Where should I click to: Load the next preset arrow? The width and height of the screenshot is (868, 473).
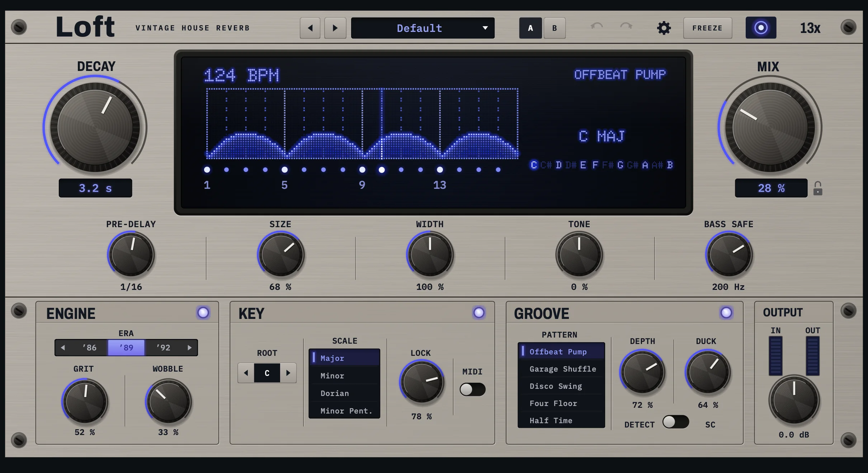coord(335,28)
